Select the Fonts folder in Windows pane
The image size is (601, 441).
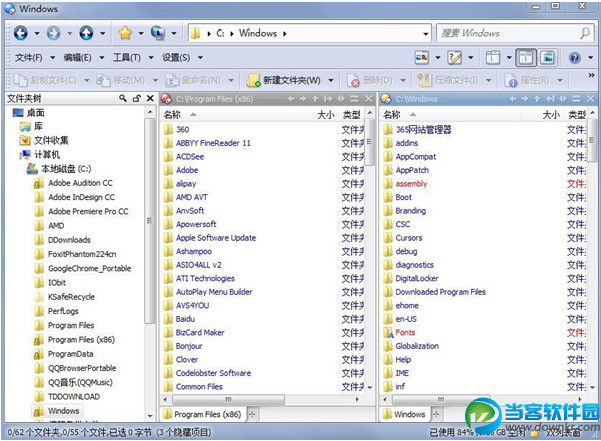point(405,332)
